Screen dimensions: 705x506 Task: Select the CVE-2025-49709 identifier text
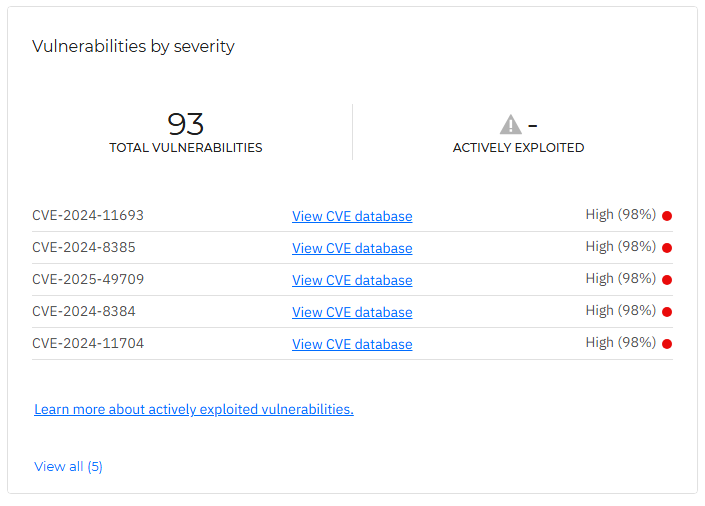[88, 279]
